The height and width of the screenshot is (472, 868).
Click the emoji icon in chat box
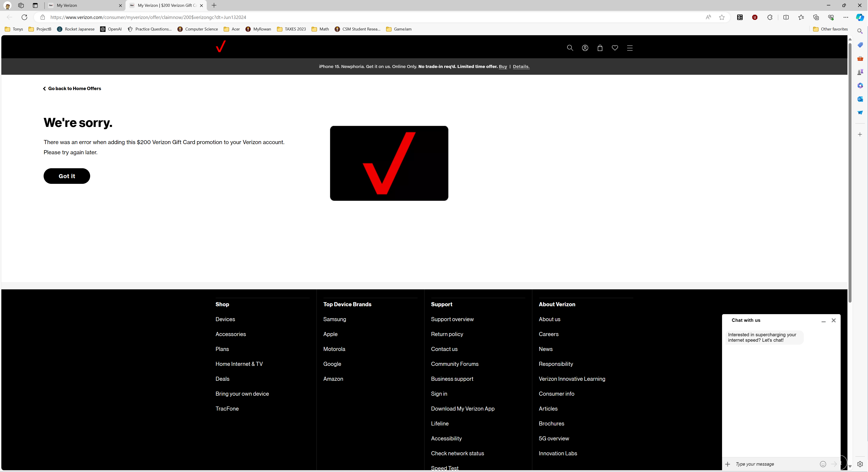tap(823, 464)
